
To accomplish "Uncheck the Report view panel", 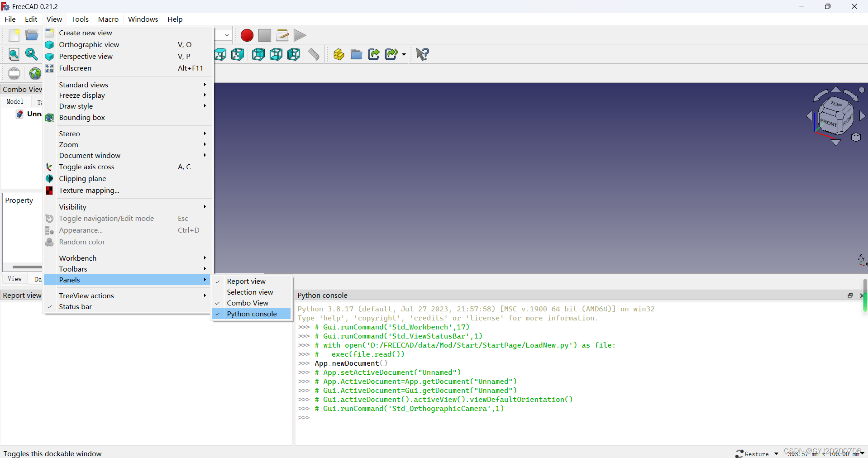I will (x=246, y=281).
